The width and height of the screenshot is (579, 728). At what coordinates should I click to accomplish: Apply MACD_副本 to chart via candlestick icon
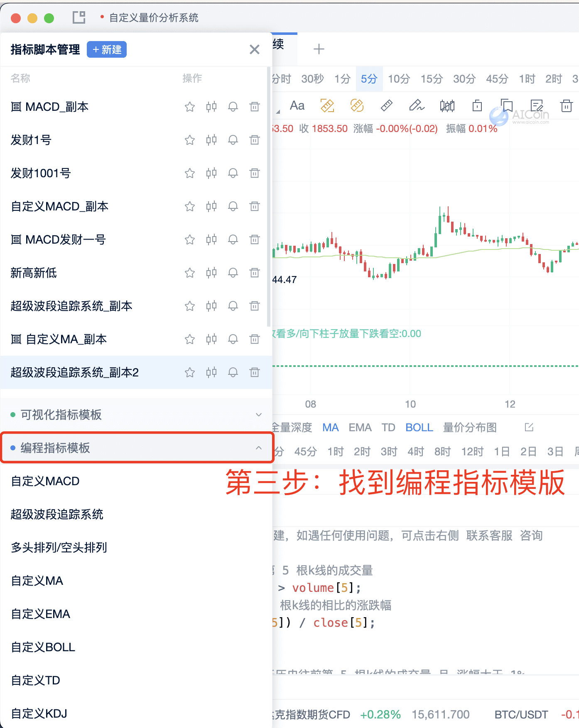click(211, 107)
